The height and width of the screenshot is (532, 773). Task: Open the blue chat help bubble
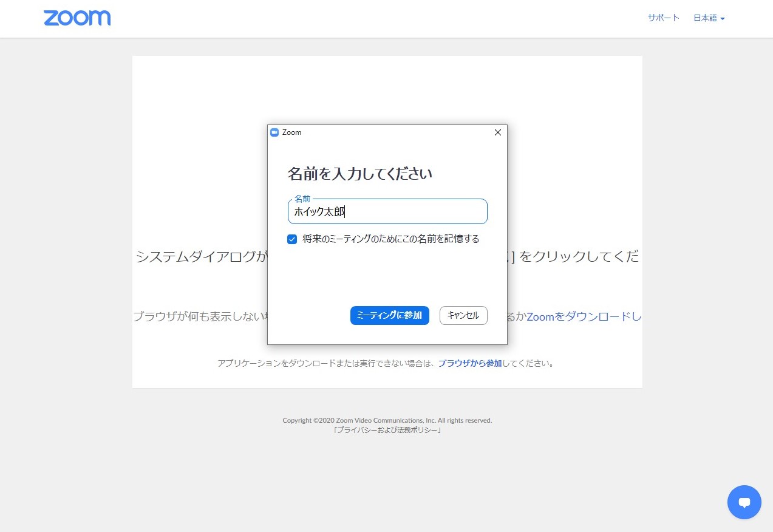pos(744,502)
